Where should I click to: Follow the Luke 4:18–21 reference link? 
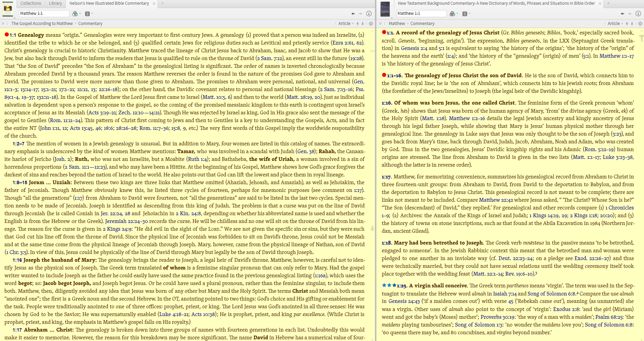click(173, 314)
